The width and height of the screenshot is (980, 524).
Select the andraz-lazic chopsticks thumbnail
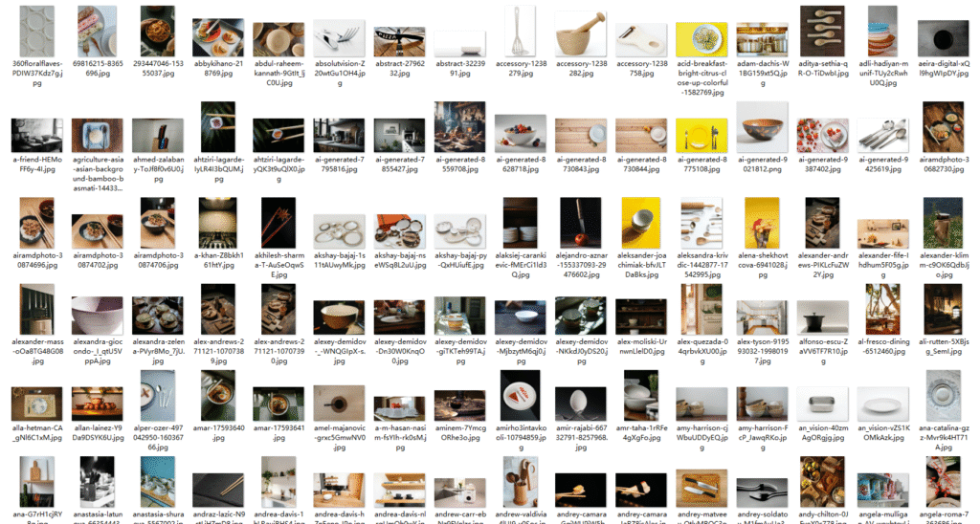218,491
